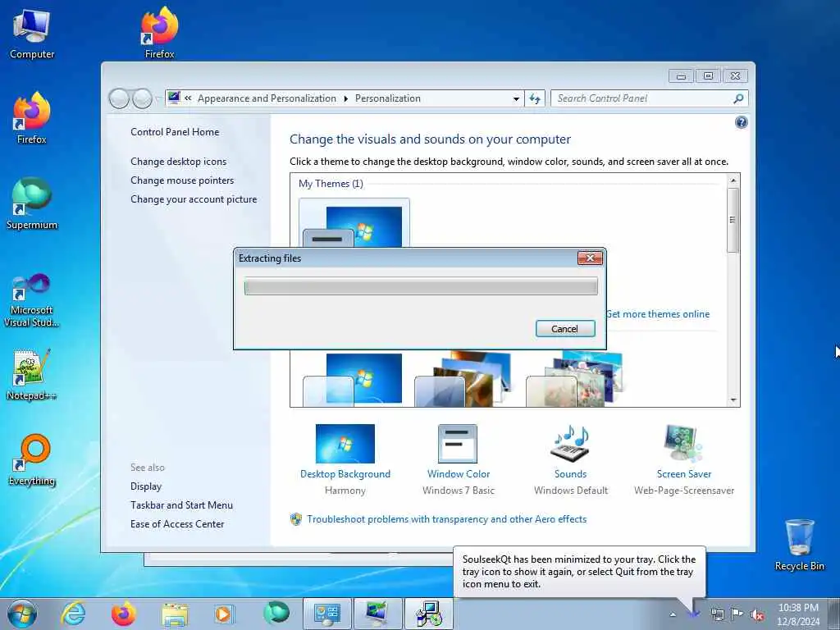The width and height of the screenshot is (840, 630).
Task: Select the Microsoft Visual Studio shortcut
Action: pos(32,300)
